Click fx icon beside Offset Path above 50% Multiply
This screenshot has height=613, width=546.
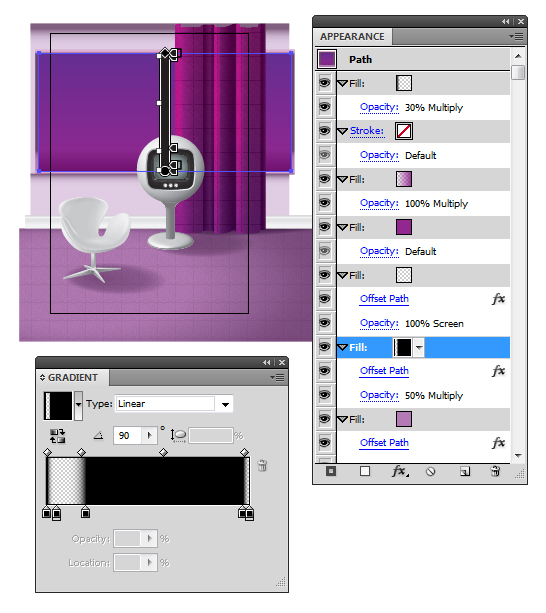coord(498,371)
